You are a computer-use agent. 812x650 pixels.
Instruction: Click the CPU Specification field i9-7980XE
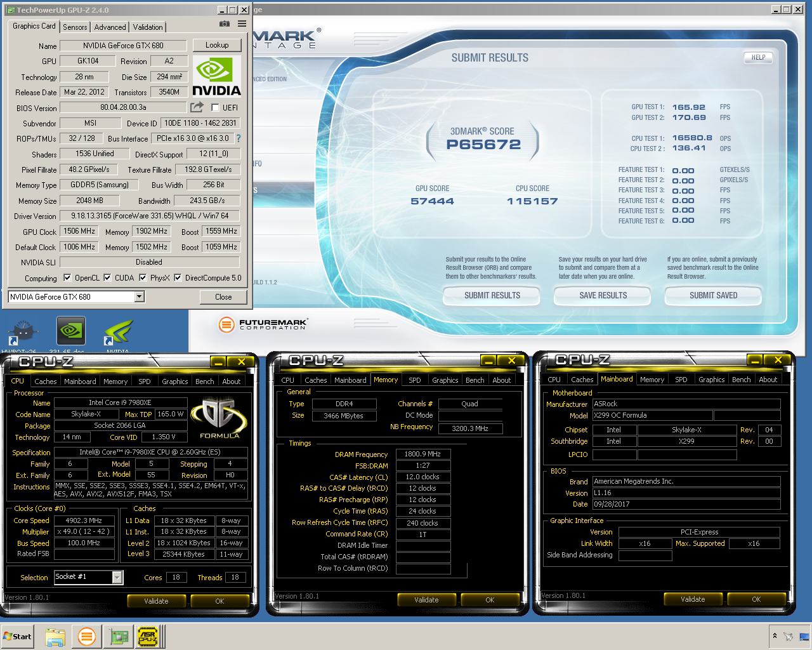tap(150, 452)
